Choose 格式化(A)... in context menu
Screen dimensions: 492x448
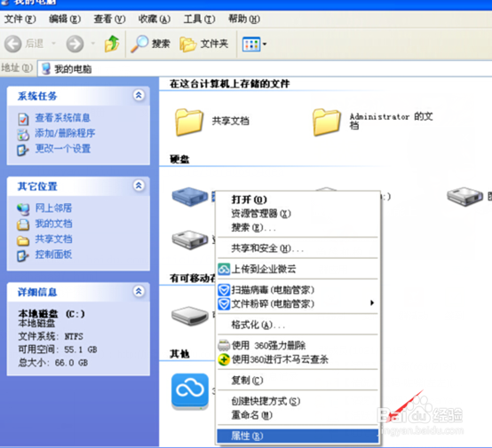[x=298, y=325]
